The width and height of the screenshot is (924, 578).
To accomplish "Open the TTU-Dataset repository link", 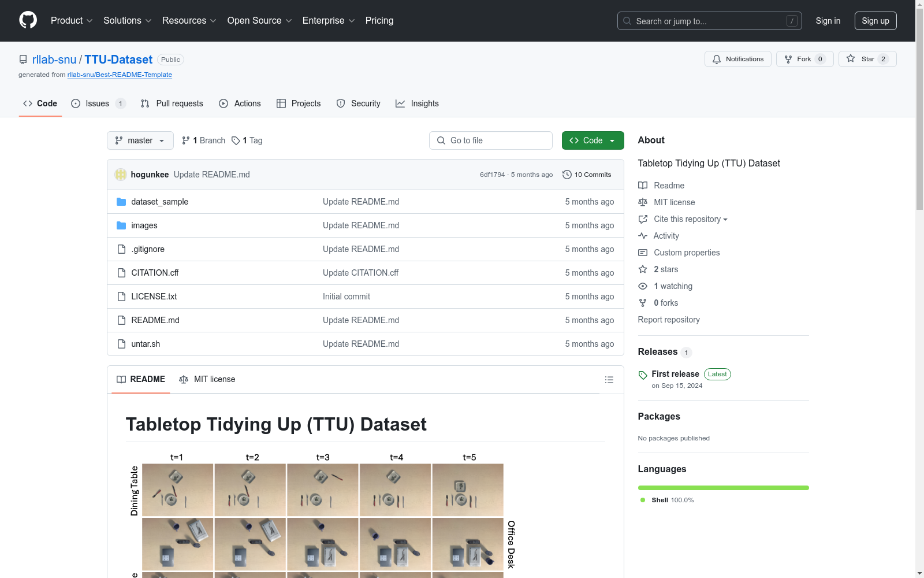I will [118, 60].
